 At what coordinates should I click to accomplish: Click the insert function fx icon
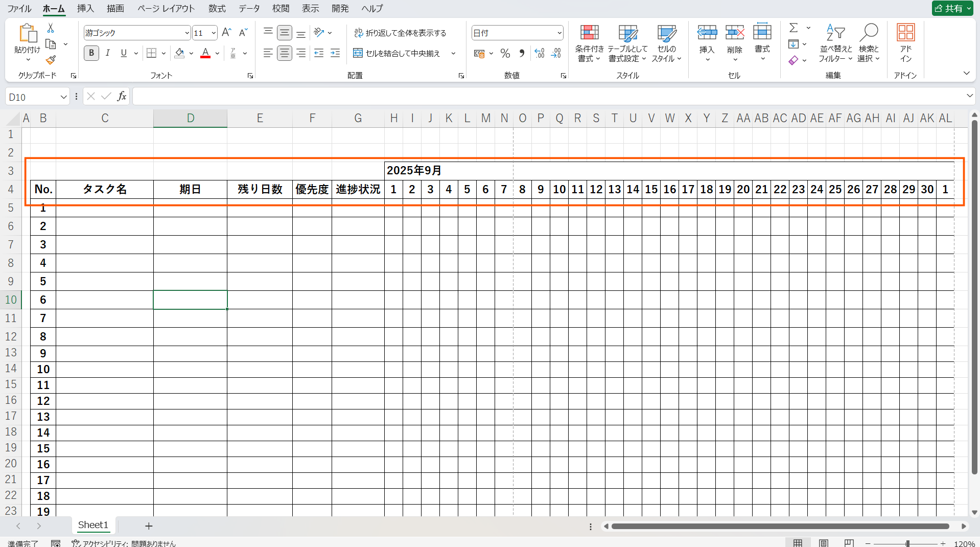click(122, 96)
